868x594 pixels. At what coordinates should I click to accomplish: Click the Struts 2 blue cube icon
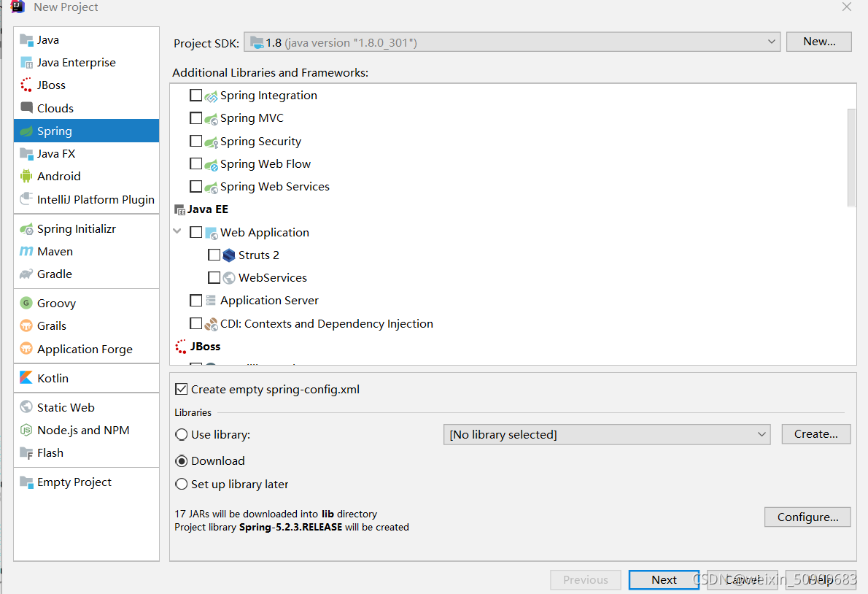(229, 255)
